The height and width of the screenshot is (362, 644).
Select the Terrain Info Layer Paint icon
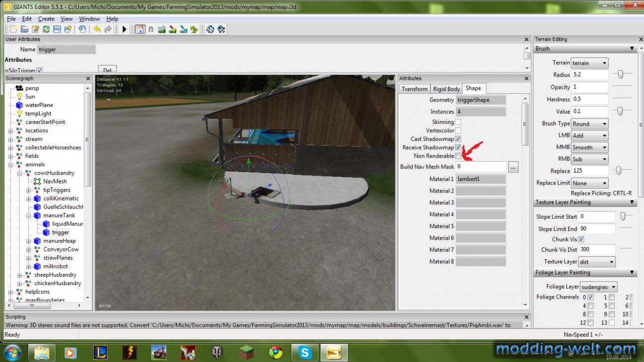183,29
